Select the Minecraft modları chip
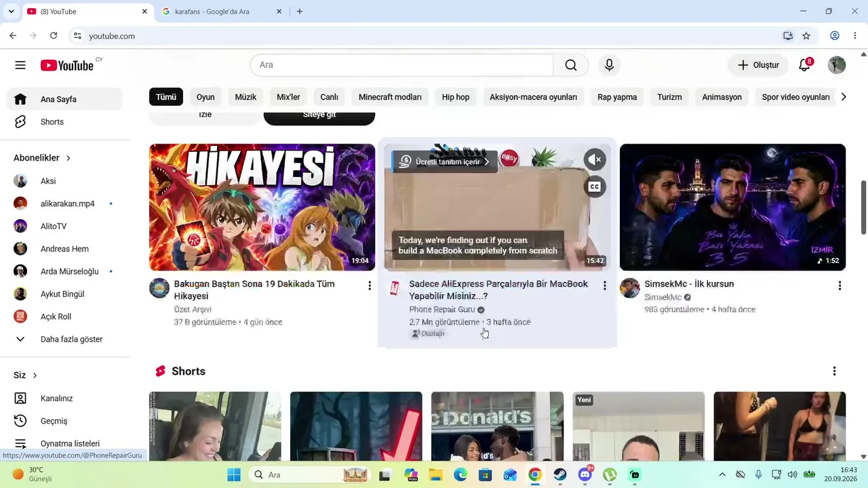The height and width of the screenshot is (488, 868). pos(390,97)
